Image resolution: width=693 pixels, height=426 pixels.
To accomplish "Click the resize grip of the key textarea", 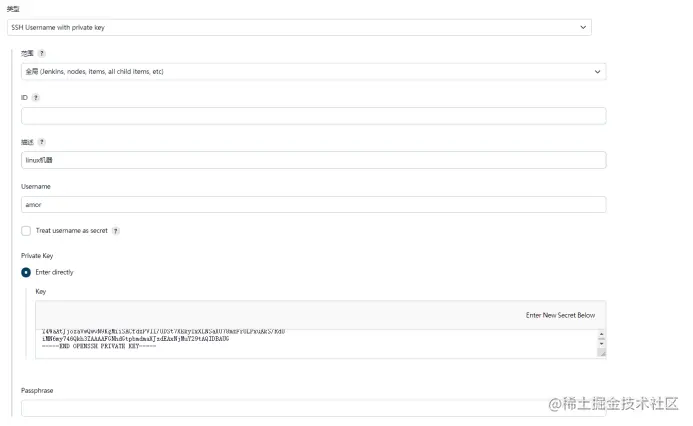I will (602, 352).
